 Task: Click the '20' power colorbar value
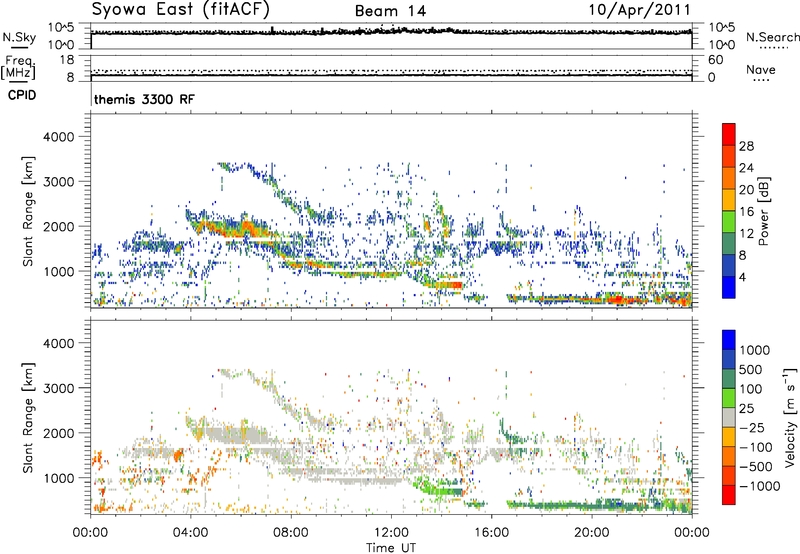click(x=746, y=190)
